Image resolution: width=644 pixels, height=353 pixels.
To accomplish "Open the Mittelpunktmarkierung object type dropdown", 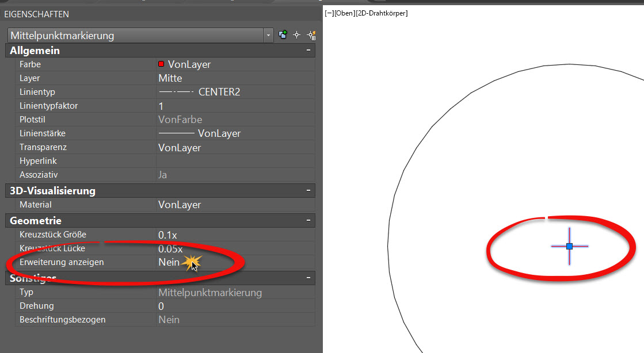I will tap(268, 35).
